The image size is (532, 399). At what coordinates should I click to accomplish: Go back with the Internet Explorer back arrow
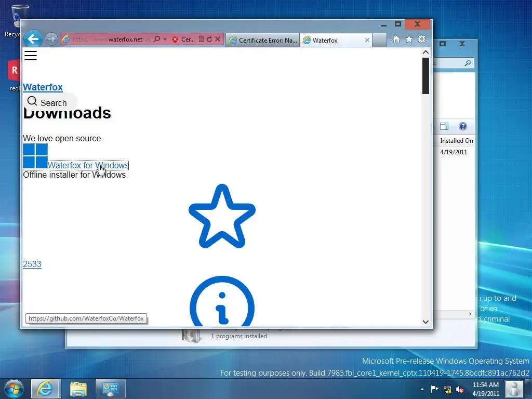click(x=33, y=39)
